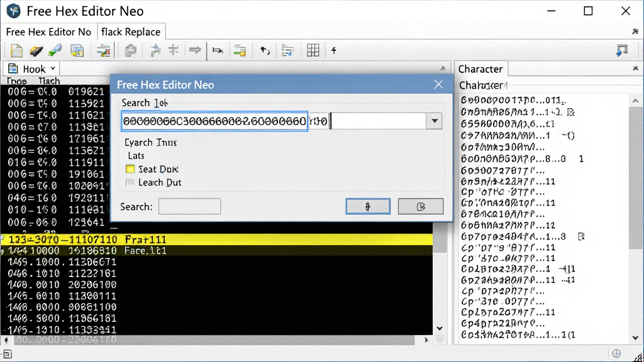Image resolution: width=644 pixels, height=362 pixels.
Task: Click the status bar icon at bottom left
Action: (x=8, y=354)
